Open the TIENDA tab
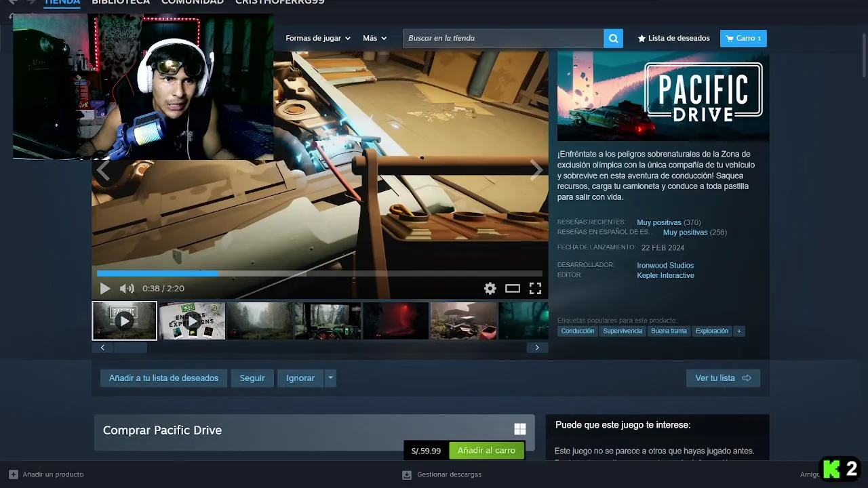Viewport: 868px width, 488px height. (x=62, y=3)
